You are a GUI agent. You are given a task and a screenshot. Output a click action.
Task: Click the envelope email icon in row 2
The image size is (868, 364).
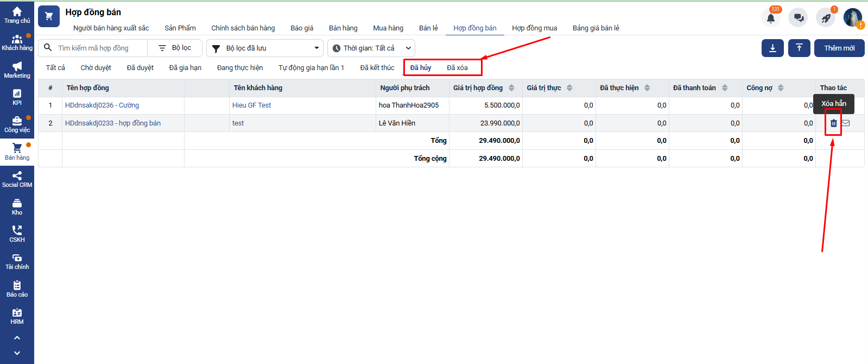click(846, 123)
